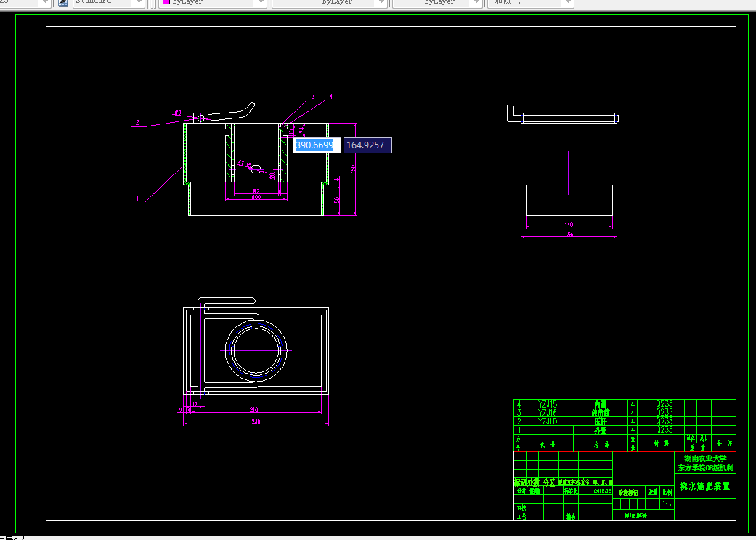Click the YZJ16 cell in parts list
The image size is (756, 540).
[548, 413]
